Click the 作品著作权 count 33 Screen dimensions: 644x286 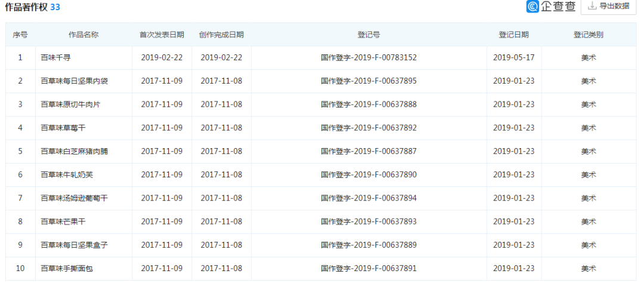tap(55, 7)
